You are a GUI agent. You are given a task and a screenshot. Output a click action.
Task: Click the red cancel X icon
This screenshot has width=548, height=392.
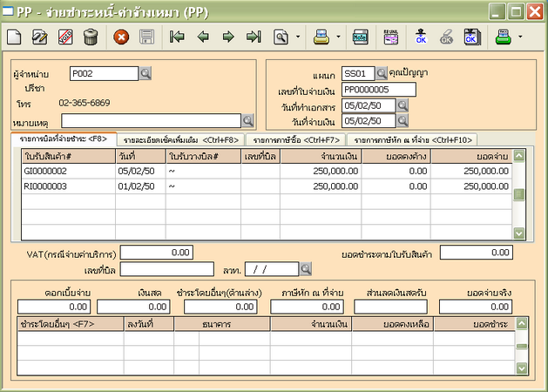(121, 37)
